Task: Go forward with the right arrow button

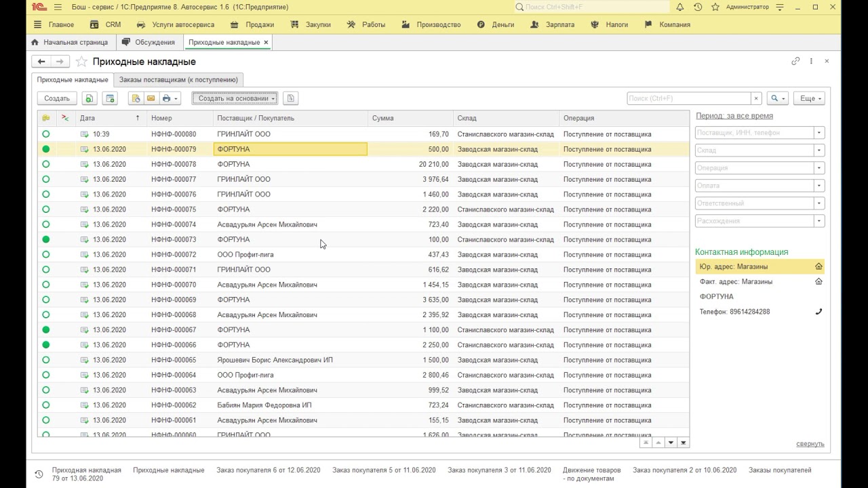Action: point(60,62)
